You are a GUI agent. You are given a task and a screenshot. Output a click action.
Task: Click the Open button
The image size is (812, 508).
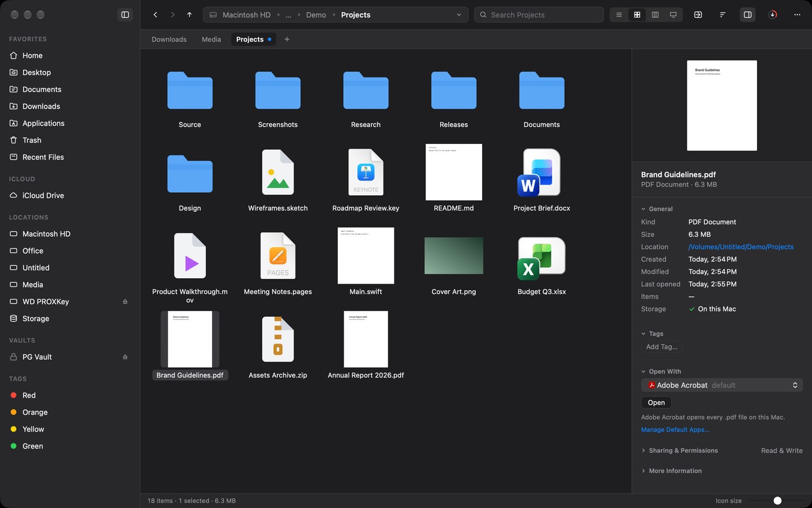pos(656,403)
